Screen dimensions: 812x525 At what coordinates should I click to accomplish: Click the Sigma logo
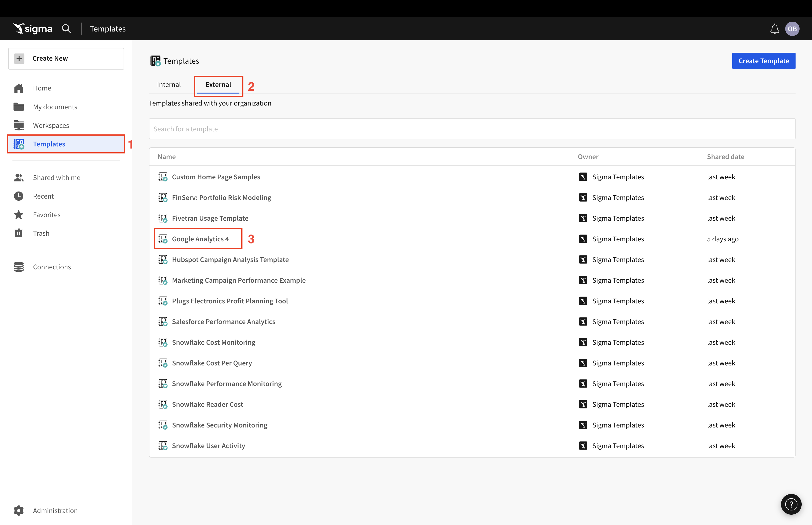[x=33, y=29]
